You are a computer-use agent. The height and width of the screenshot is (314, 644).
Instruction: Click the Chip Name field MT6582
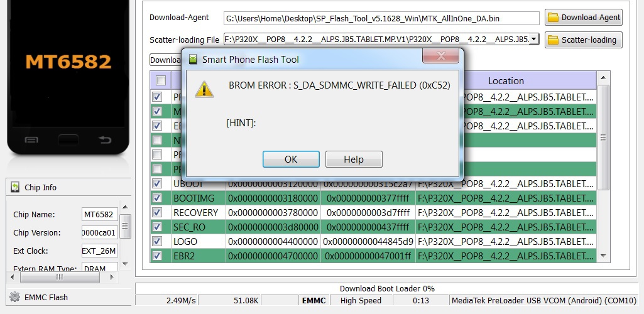(x=100, y=214)
